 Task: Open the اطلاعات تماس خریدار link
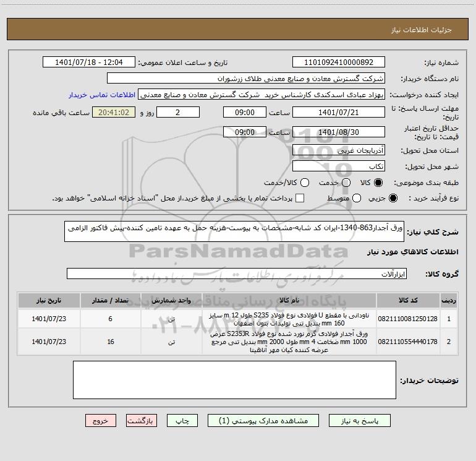[102, 95]
